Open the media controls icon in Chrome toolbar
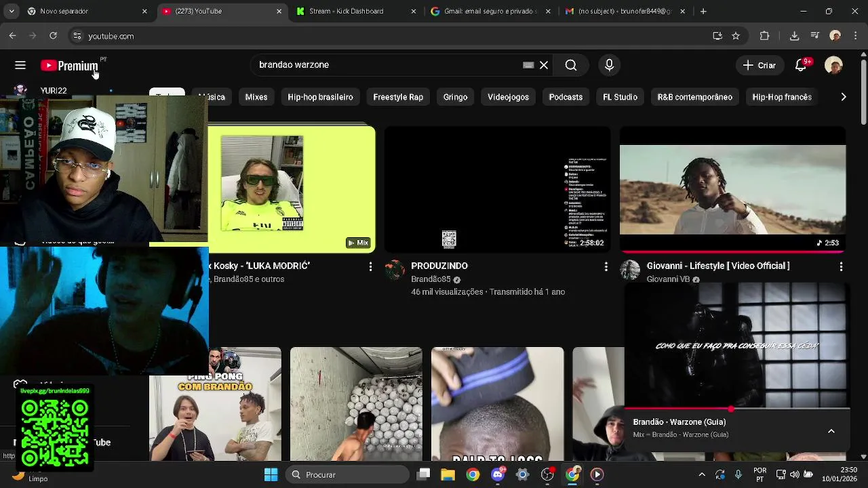868x488 pixels. point(815,36)
